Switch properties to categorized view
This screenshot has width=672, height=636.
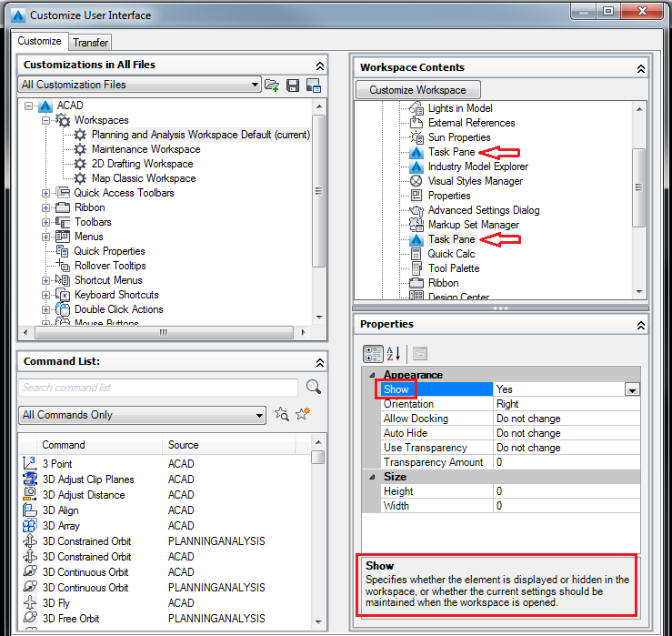pyautogui.click(x=373, y=354)
